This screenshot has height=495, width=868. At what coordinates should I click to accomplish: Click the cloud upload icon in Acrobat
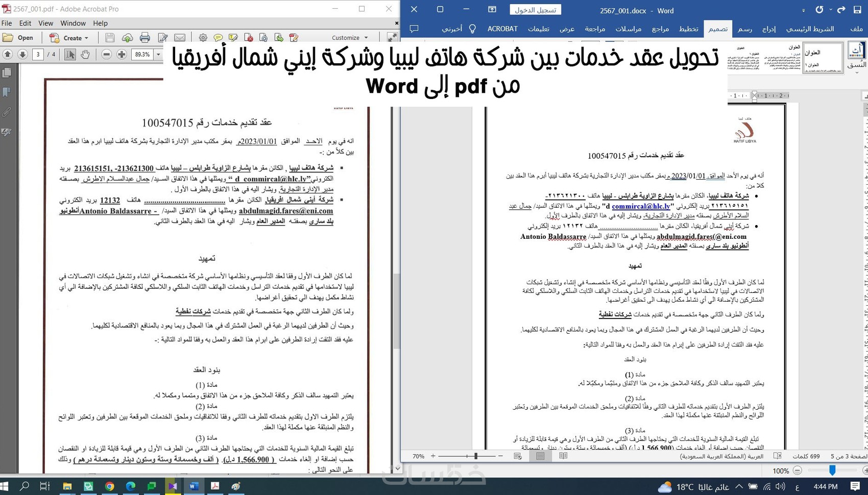click(x=127, y=38)
